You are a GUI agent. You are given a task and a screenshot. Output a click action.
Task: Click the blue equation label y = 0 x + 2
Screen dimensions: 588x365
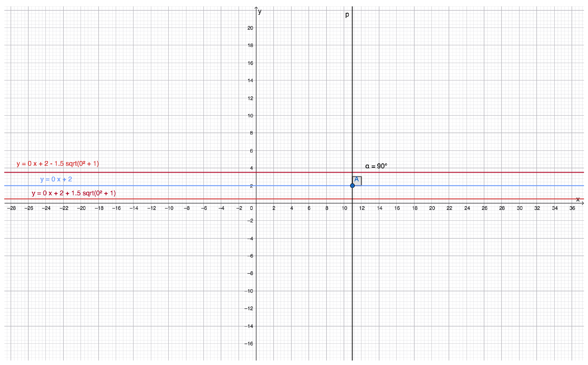pos(56,179)
